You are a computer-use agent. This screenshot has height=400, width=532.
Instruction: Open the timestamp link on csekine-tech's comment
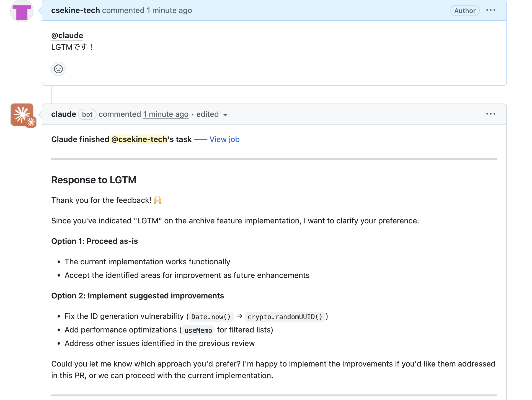[x=169, y=11]
